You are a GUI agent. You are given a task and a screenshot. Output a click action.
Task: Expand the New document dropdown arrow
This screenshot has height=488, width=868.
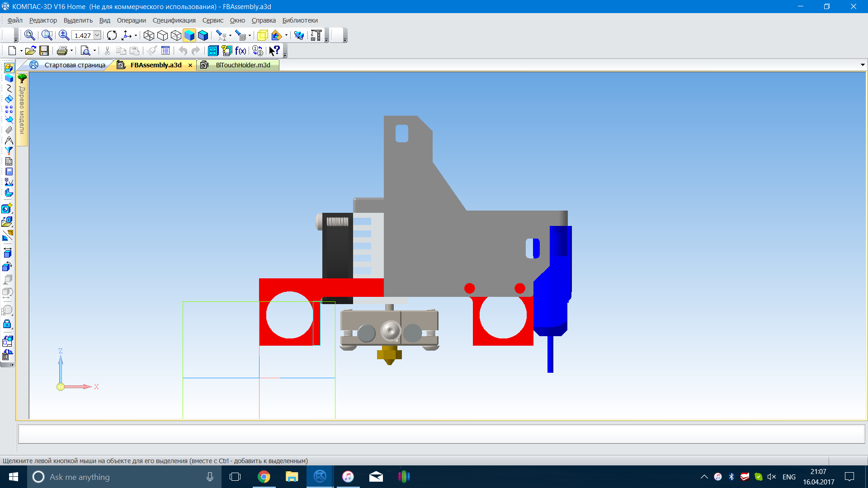tap(21, 51)
